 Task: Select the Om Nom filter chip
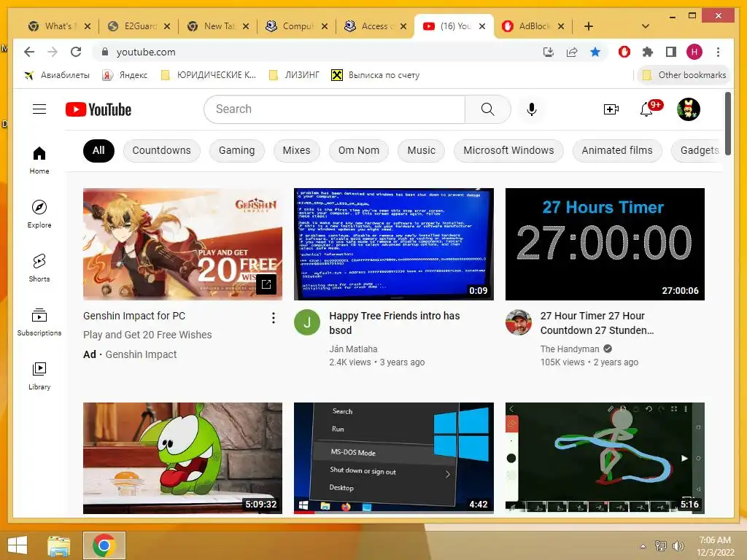[359, 150]
